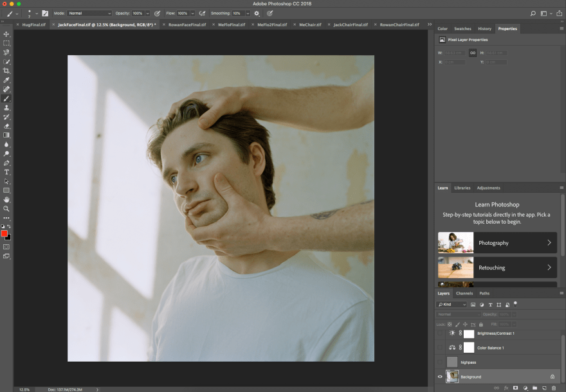566x392 pixels.
Task: Select the Move tool
Action: click(x=6, y=34)
